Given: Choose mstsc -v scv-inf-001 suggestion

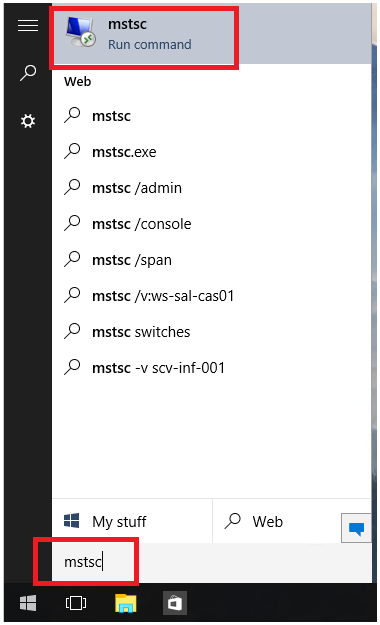Looking at the screenshot, I should tap(211, 368).
